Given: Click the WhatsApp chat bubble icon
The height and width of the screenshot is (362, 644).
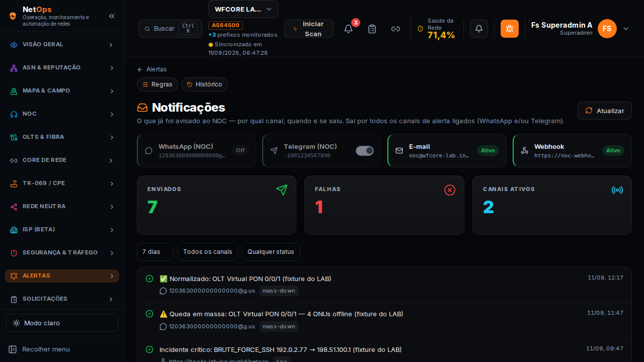Looking at the screenshot, I should pyautogui.click(x=149, y=150).
